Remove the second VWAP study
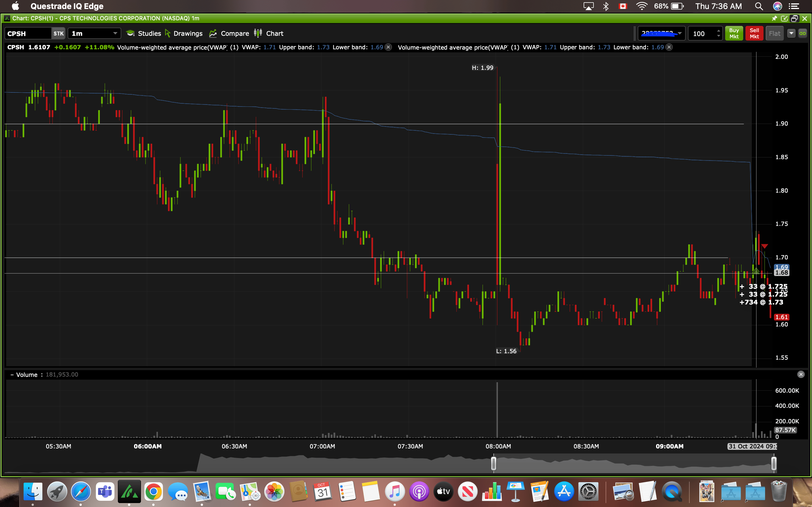The image size is (812, 507). tap(669, 47)
